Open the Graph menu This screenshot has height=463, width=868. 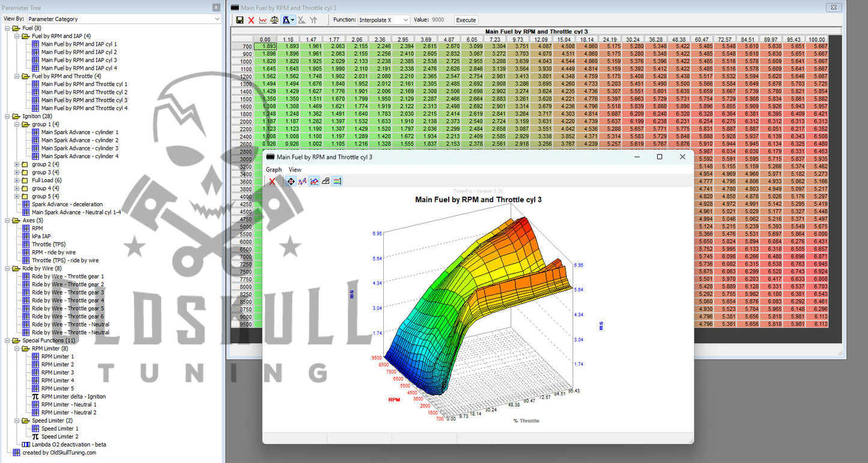[x=274, y=170]
